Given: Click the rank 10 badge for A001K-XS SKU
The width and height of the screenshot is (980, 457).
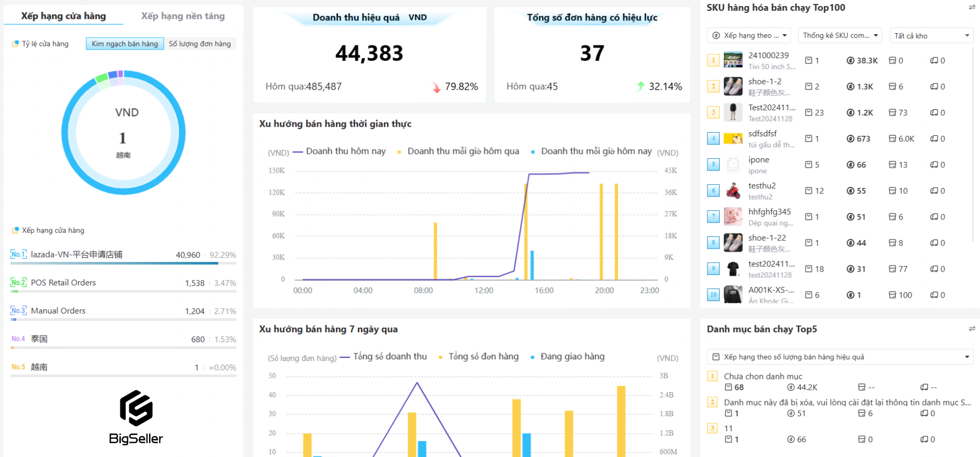Looking at the screenshot, I should [713, 295].
